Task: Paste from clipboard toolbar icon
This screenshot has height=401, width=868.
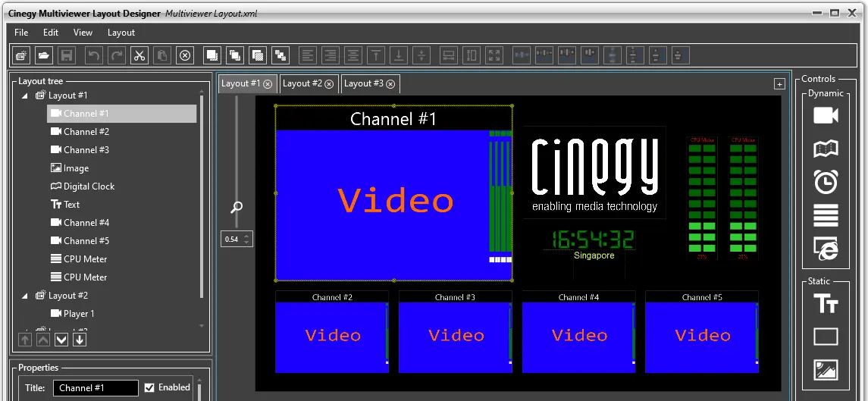Action: (162, 55)
